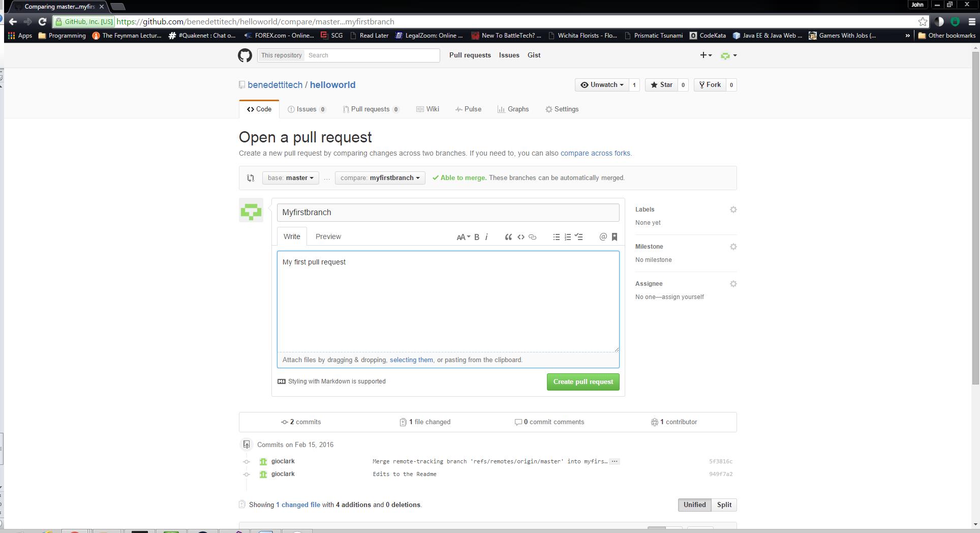Open the Other bookmarks folder
980x533 pixels.
click(946, 36)
